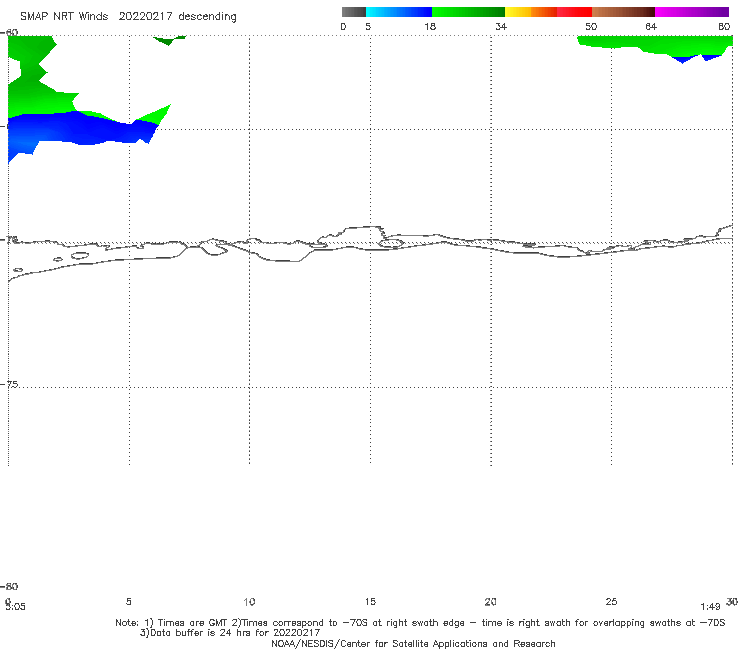The height and width of the screenshot is (650, 740).
Task: Click the longitude axis label '25'
Action: 611,601
